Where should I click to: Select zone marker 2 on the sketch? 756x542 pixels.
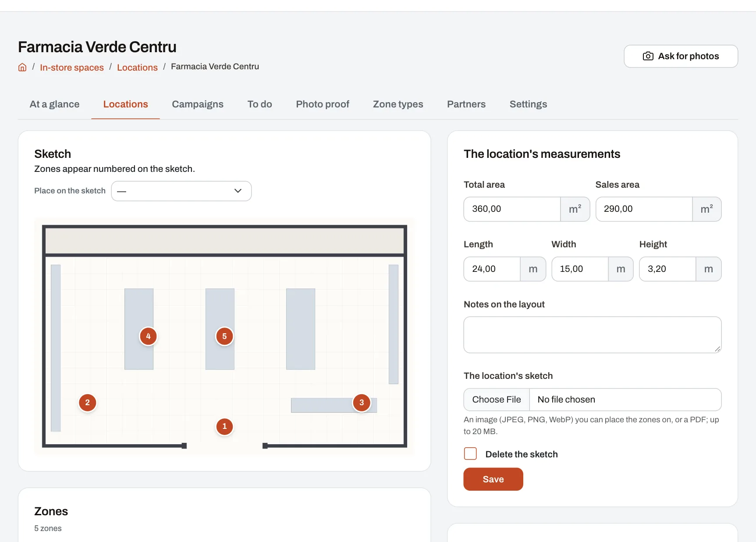[87, 403]
